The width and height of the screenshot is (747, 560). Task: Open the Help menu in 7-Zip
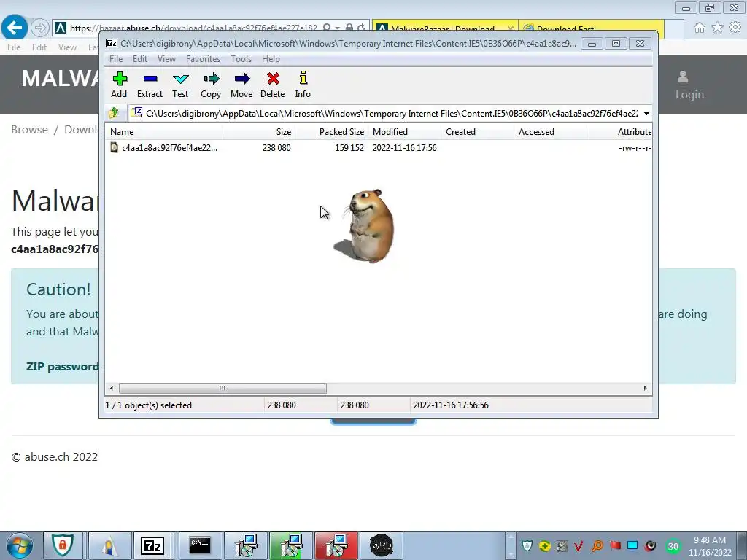click(271, 59)
